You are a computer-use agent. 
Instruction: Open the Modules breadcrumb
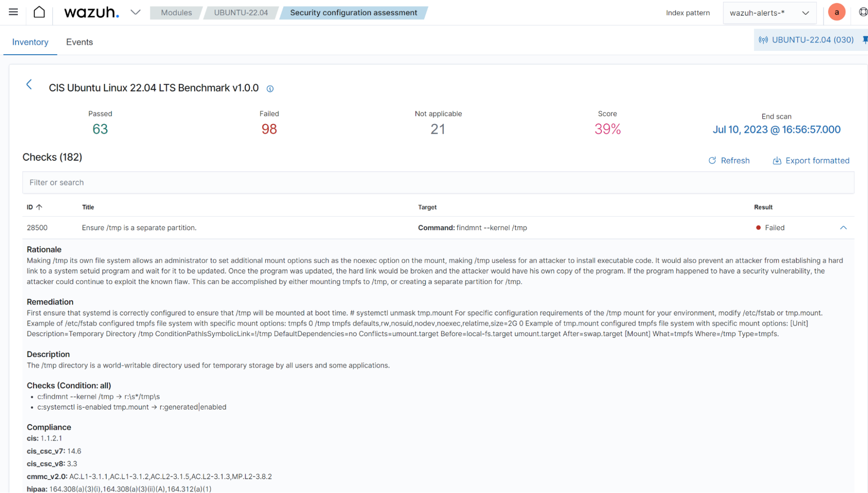(176, 13)
